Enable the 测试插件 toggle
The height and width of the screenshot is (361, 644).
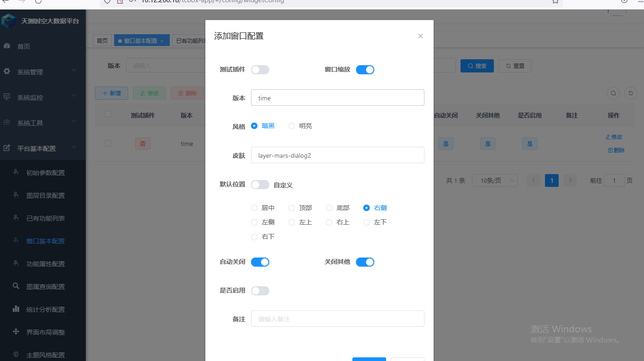[260, 69]
